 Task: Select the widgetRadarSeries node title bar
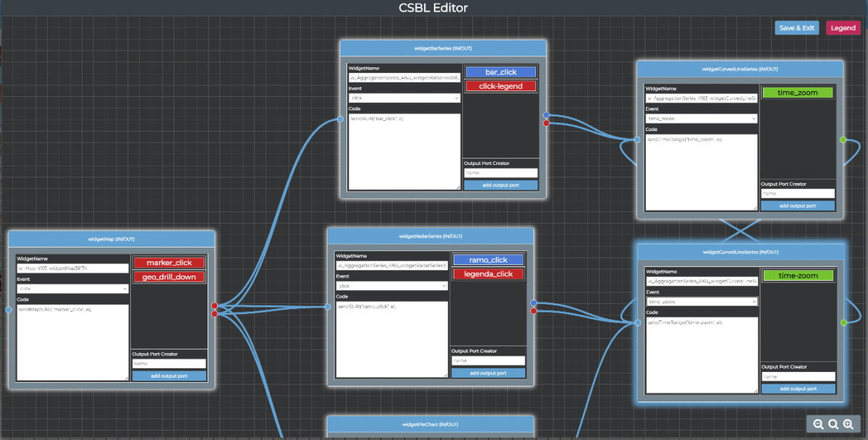(430, 236)
